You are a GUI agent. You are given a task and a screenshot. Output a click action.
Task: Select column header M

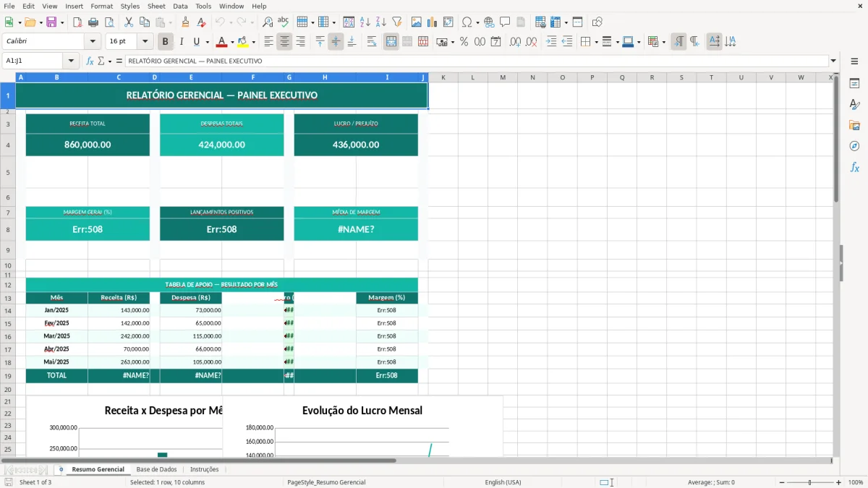[x=502, y=77]
